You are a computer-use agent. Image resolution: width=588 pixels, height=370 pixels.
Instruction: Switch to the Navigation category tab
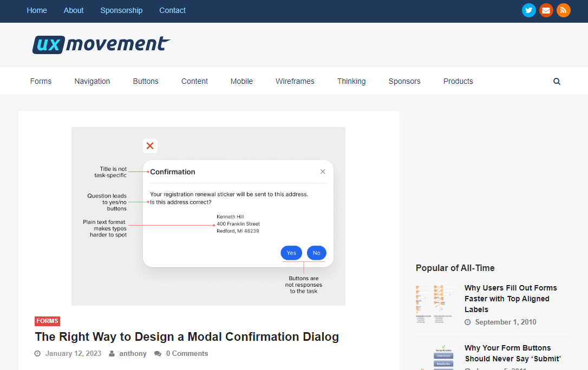tap(92, 81)
